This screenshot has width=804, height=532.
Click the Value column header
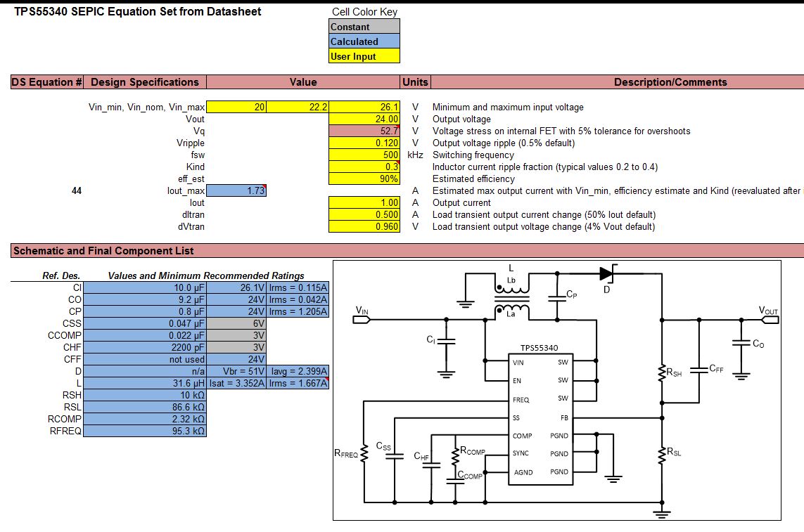[303, 82]
